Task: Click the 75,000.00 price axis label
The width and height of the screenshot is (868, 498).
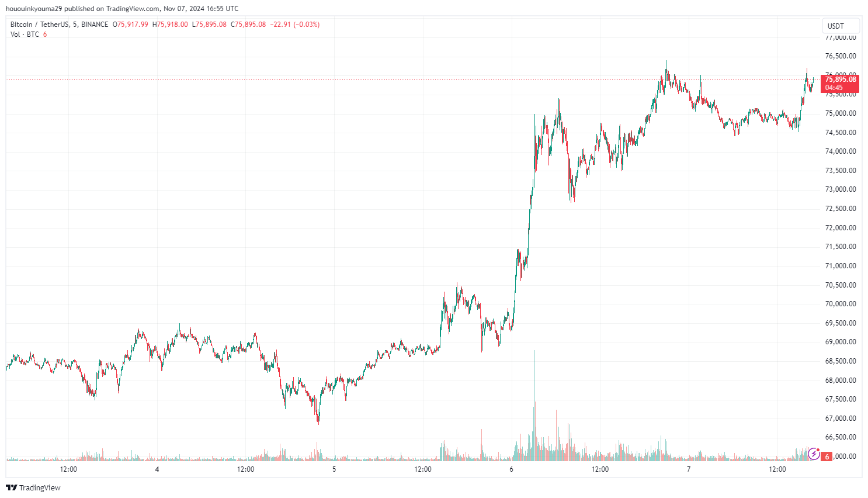Action: [x=841, y=113]
